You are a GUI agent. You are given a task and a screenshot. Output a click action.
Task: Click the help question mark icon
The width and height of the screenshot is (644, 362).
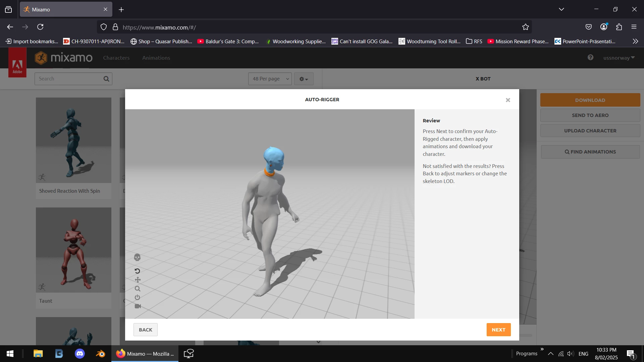(590, 58)
